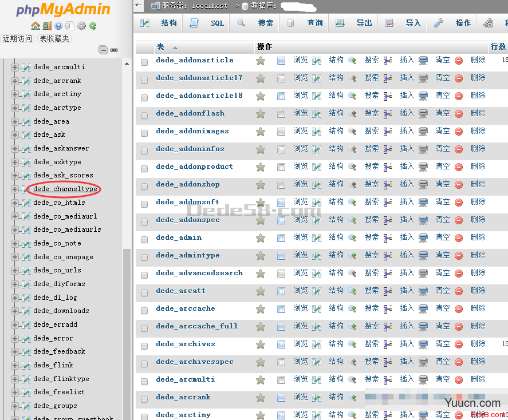Click the favorite star for dede_archives
The width and height of the screenshot is (508, 420).
pyautogui.click(x=261, y=344)
